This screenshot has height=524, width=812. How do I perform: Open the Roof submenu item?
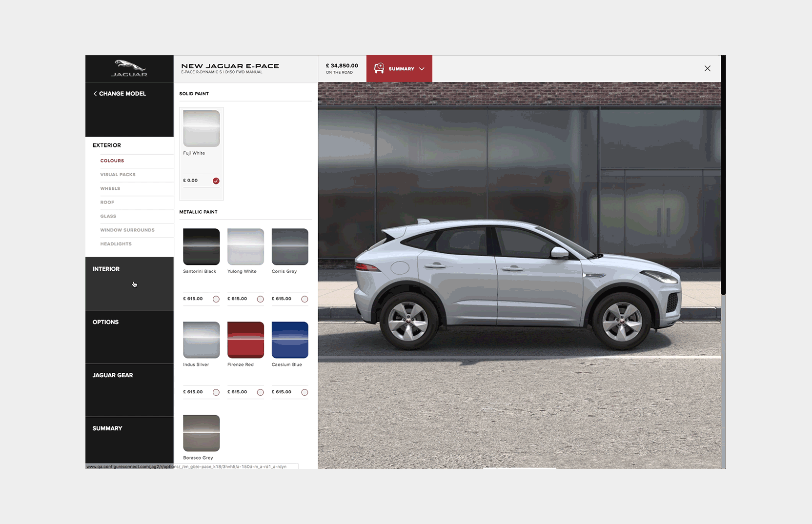(x=107, y=202)
